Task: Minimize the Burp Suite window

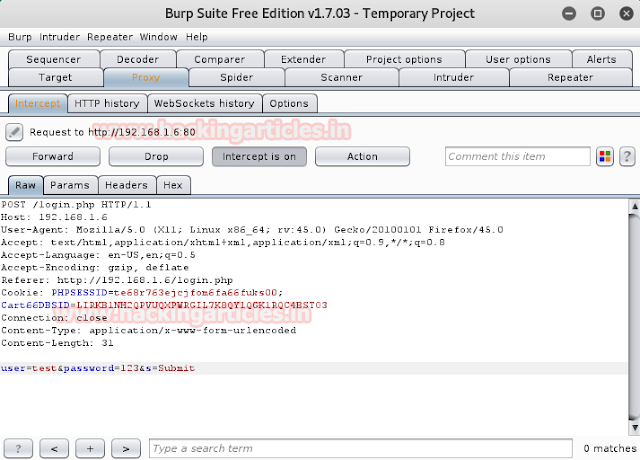Action: pyautogui.click(x=569, y=13)
